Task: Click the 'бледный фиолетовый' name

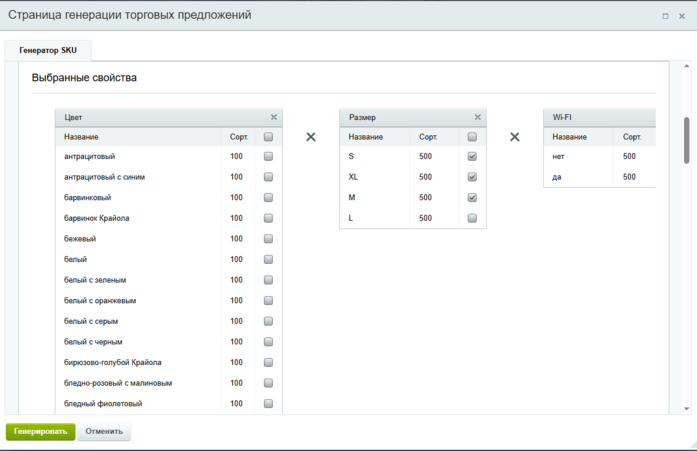Action: click(x=103, y=403)
